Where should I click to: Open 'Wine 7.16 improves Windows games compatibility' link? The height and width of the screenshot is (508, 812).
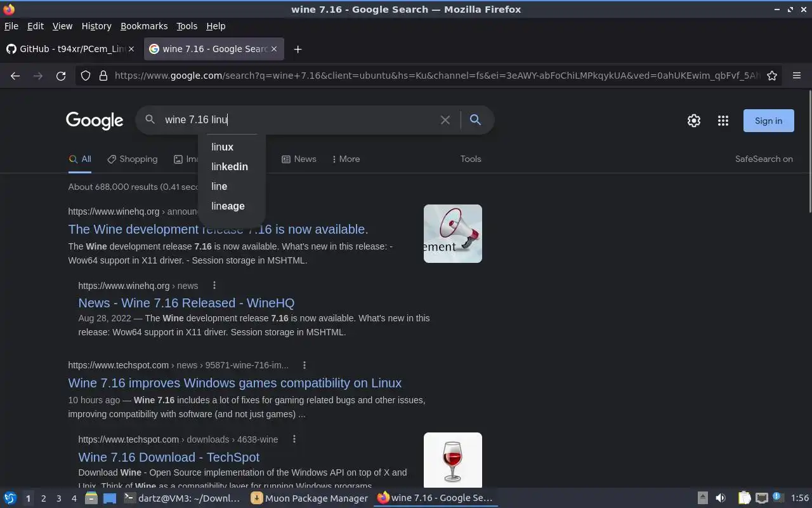click(235, 383)
